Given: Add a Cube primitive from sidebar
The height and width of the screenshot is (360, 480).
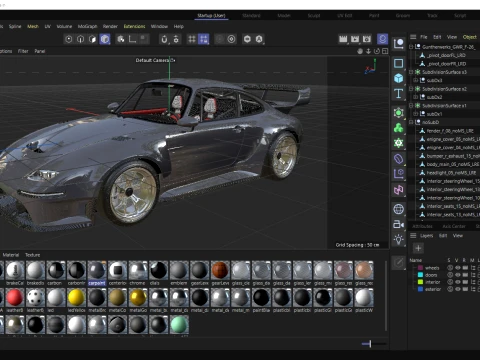Looking at the screenshot, I should point(399,78).
